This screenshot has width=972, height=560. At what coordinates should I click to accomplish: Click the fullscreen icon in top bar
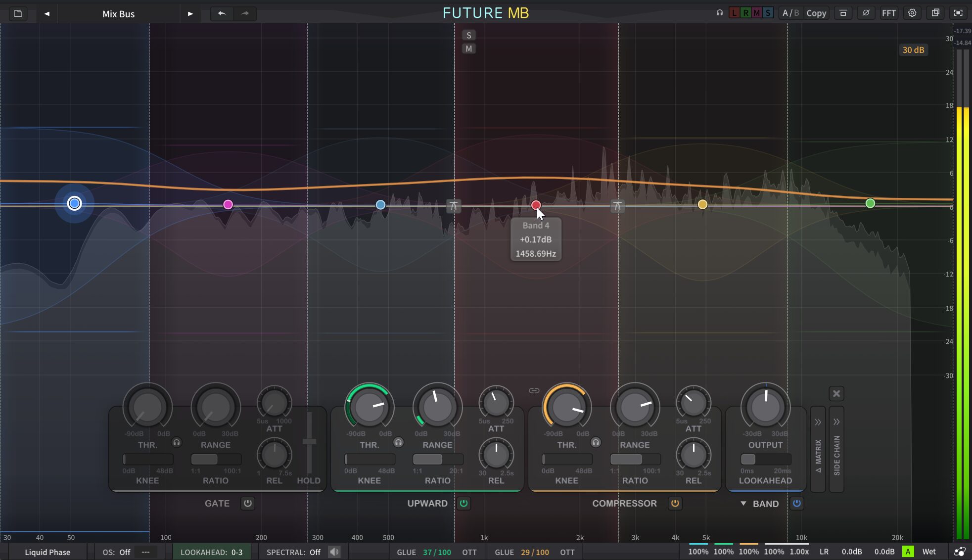958,13
